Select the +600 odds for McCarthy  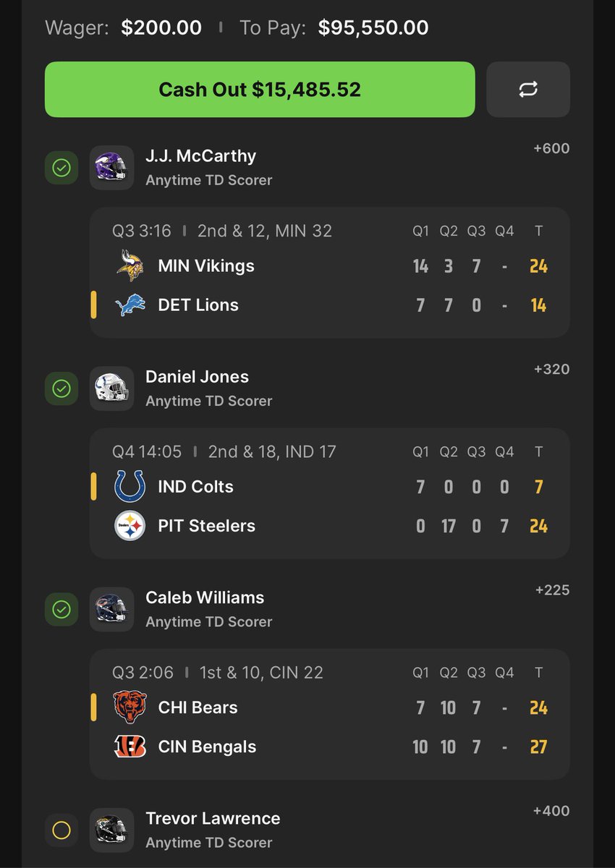tap(551, 149)
